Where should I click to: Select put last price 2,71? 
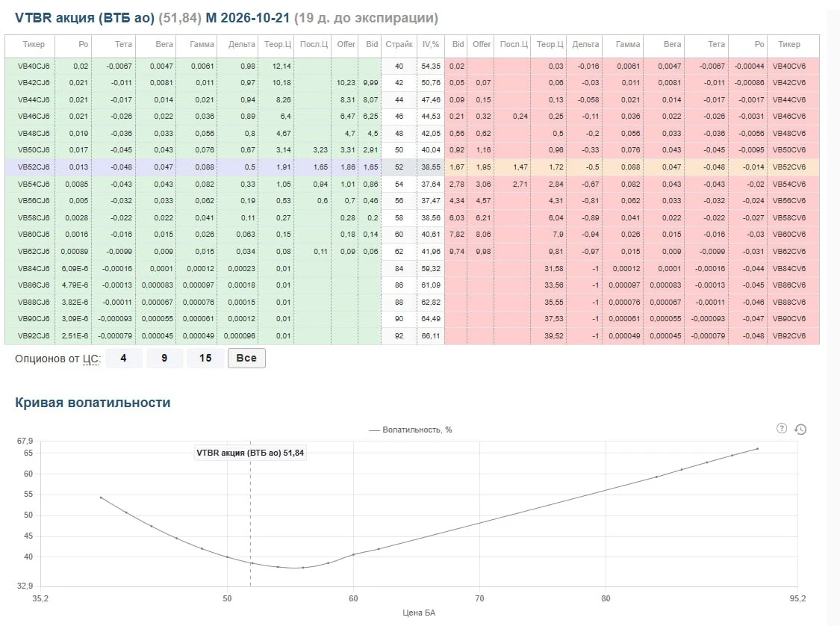click(x=520, y=184)
